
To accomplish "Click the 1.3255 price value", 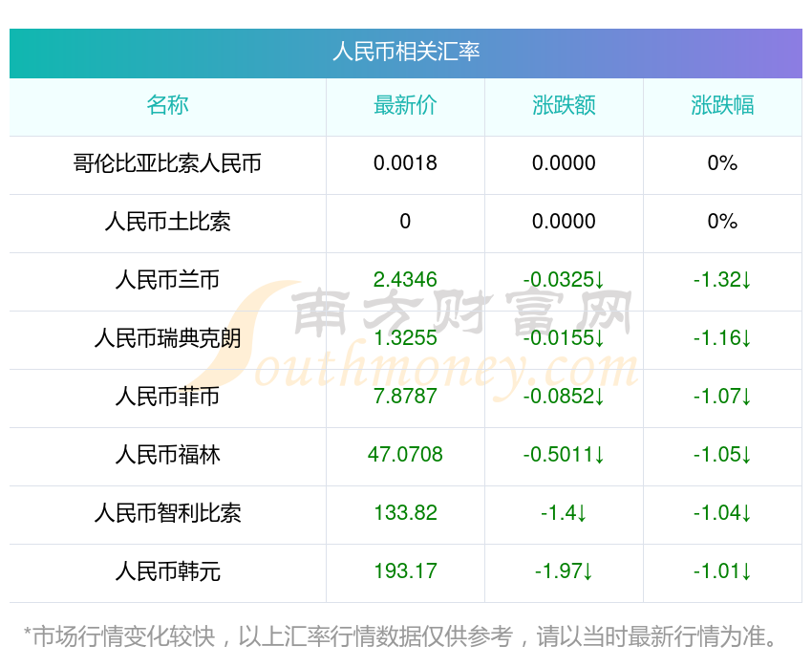I will click(405, 338).
